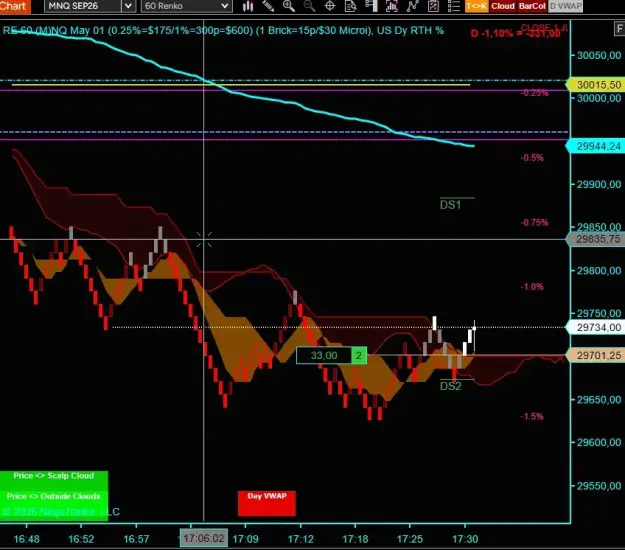Click the 33,00 position P&L marker
The height and width of the screenshot is (550, 625).
point(324,356)
